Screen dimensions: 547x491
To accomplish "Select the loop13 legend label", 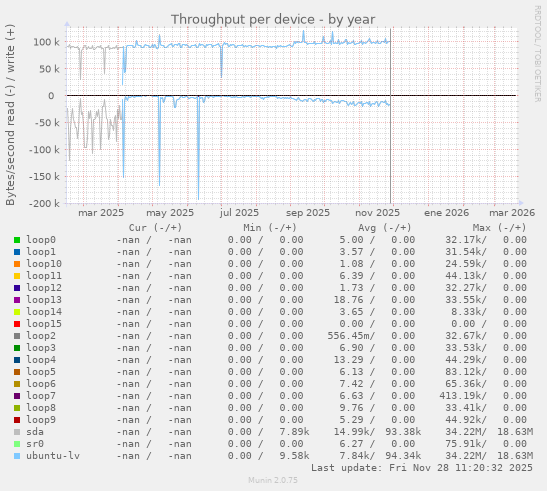I will pos(44,300).
